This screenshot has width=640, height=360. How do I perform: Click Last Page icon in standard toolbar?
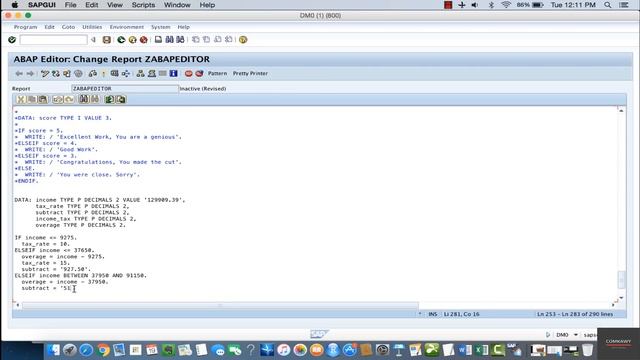coord(229,40)
